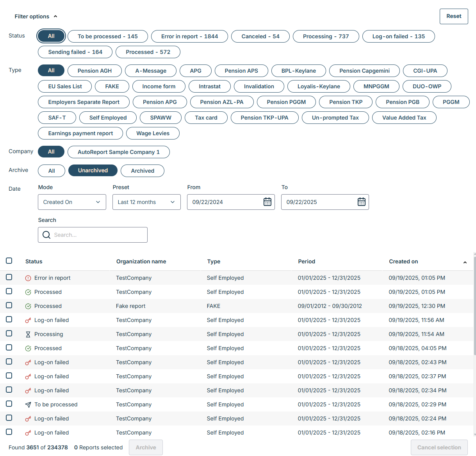This screenshot has height=456, width=476.
Task: Toggle Created on column sort arrow
Action: click(465, 262)
